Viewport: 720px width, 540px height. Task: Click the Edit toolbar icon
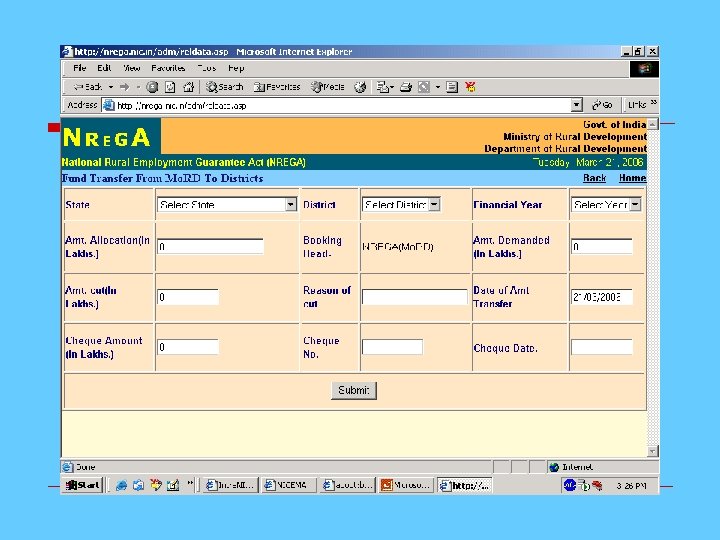point(424,87)
